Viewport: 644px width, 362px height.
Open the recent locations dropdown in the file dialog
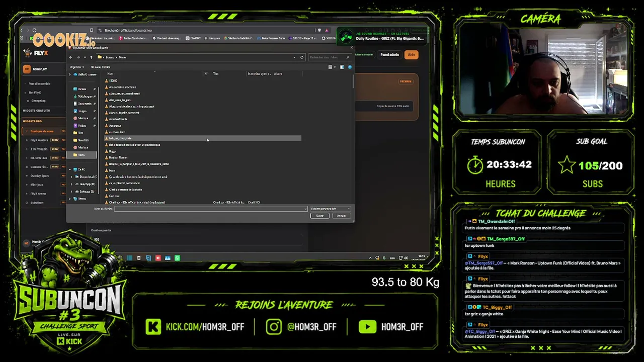[85, 57]
